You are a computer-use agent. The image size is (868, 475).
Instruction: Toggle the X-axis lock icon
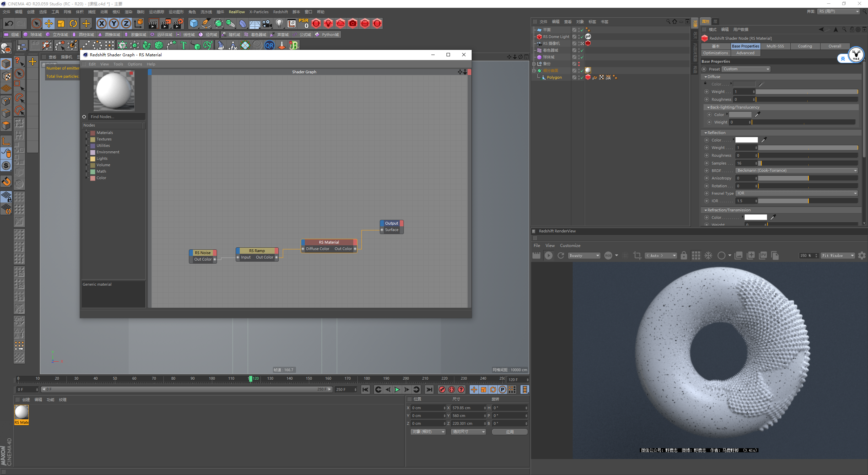(101, 23)
